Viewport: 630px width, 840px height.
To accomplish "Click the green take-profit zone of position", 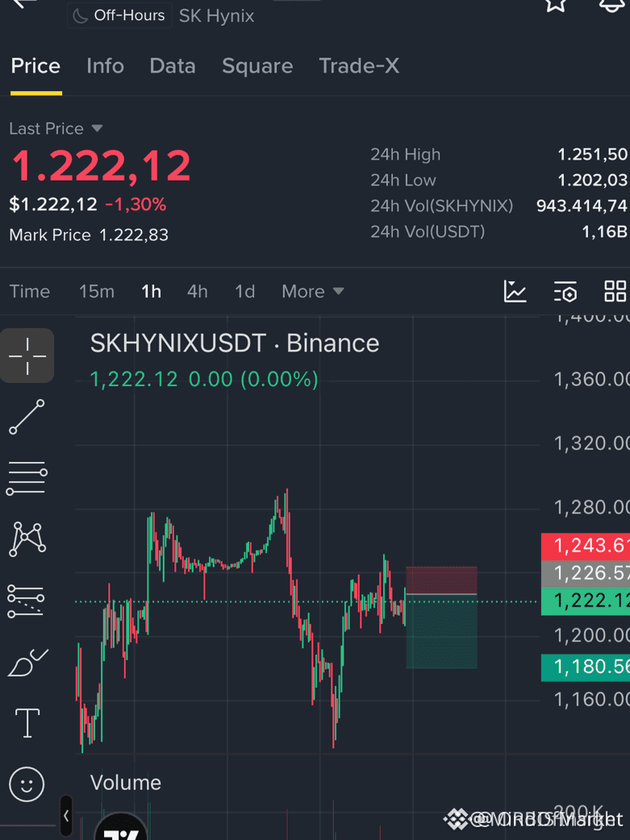I will (441, 631).
